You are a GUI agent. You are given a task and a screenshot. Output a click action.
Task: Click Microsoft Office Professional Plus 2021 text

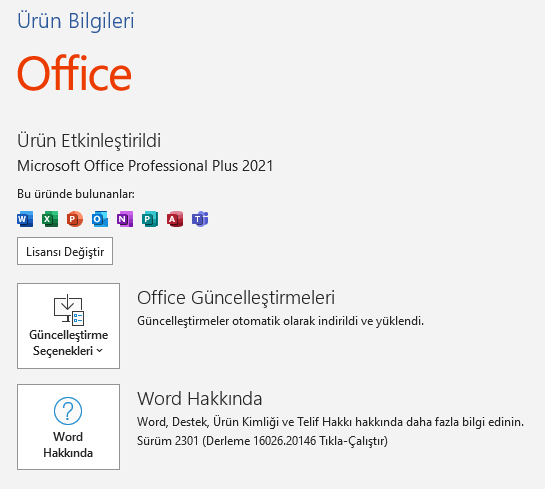145,166
